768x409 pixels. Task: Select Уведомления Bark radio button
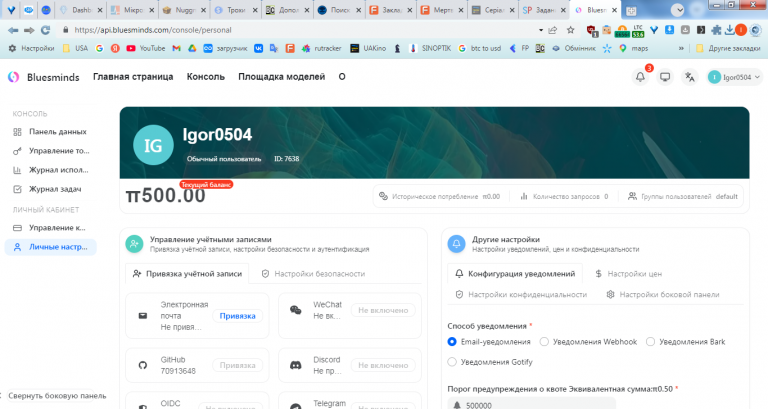pyautogui.click(x=650, y=342)
